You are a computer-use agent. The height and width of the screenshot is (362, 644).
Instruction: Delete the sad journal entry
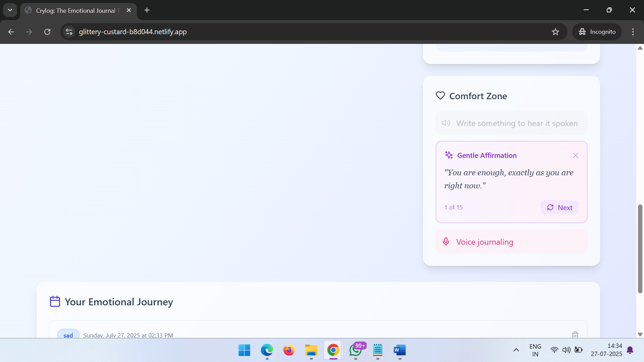pos(575,335)
